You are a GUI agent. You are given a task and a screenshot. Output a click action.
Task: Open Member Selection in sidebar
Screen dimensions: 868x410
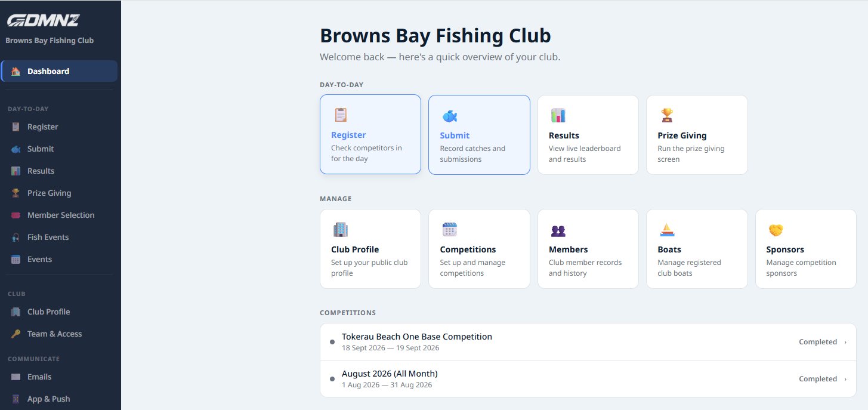(60, 215)
